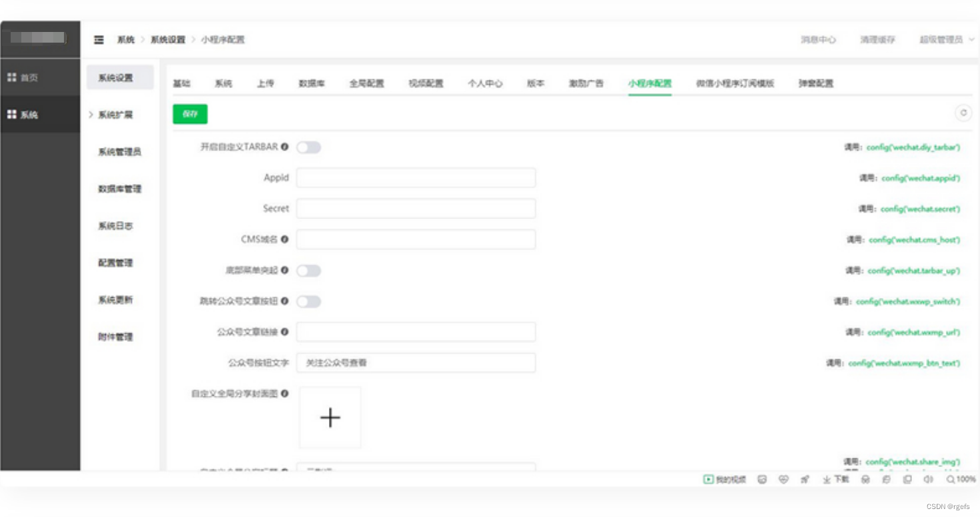Enable the 开启自定义TARBAR switch
Screen dimensions: 980x517
click(308, 147)
